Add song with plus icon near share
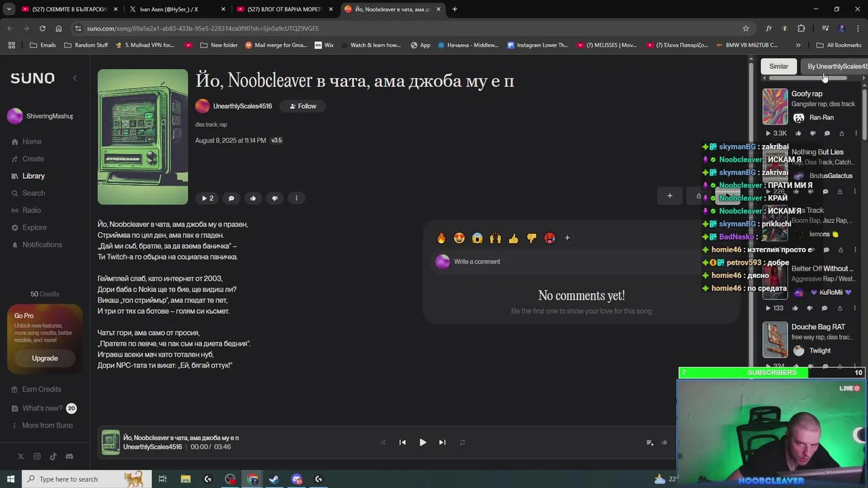 coord(669,196)
